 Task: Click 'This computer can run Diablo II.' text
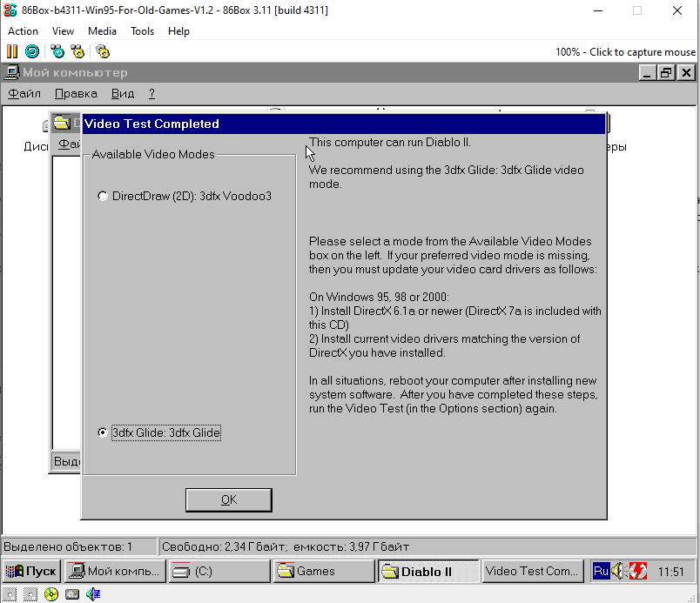(x=390, y=143)
